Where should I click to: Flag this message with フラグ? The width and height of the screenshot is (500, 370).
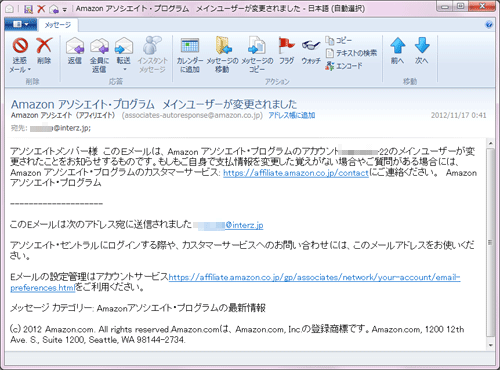click(286, 50)
